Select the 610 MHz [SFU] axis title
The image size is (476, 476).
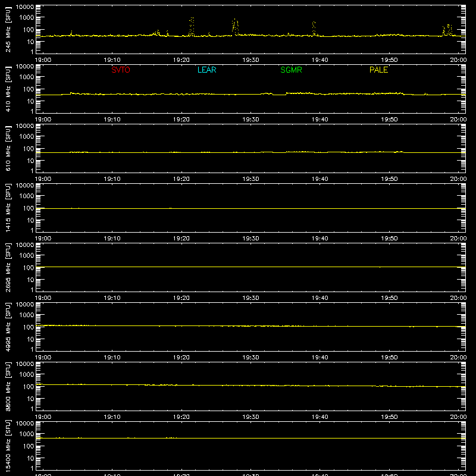click(x=8, y=148)
